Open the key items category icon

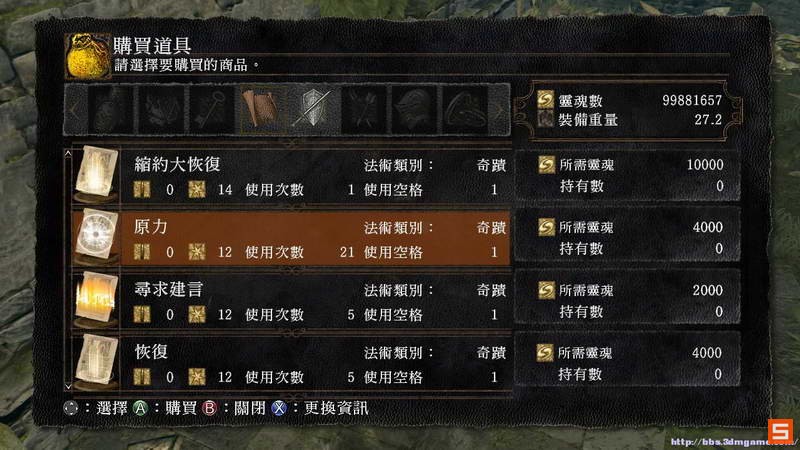[212, 109]
